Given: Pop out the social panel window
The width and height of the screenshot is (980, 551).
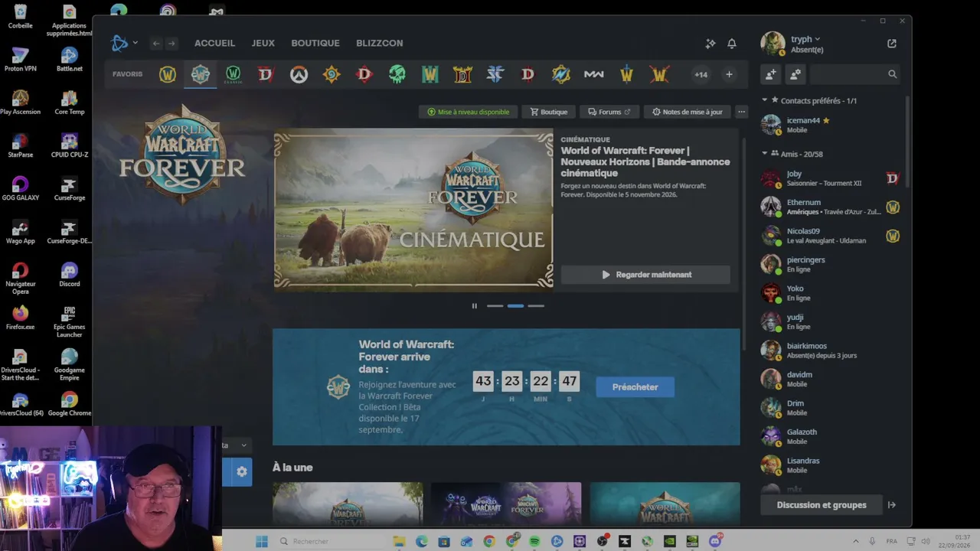Looking at the screenshot, I should [892, 44].
